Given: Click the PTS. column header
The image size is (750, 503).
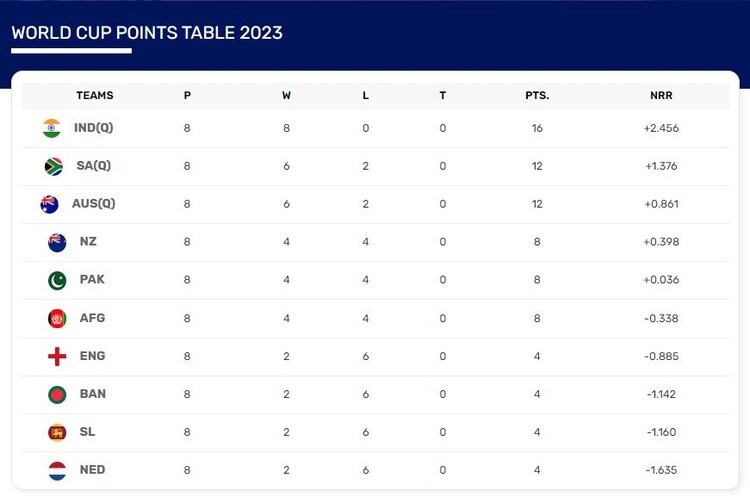Looking at the screenshot, I should (537, 96).
